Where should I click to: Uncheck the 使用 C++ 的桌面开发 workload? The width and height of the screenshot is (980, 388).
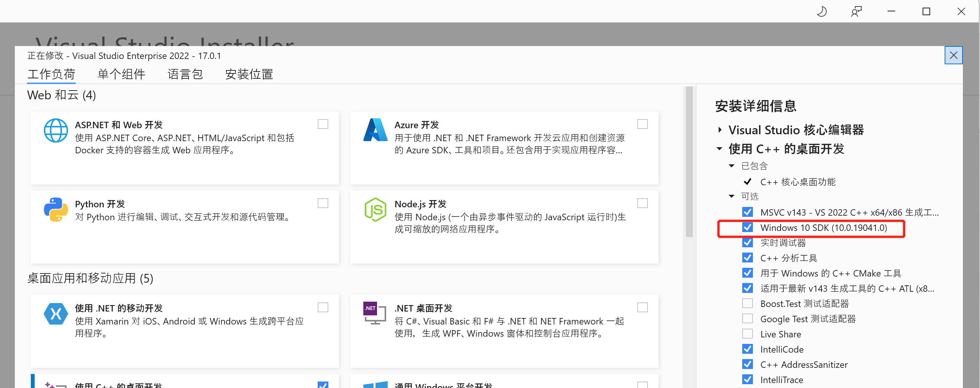[323, 385]
